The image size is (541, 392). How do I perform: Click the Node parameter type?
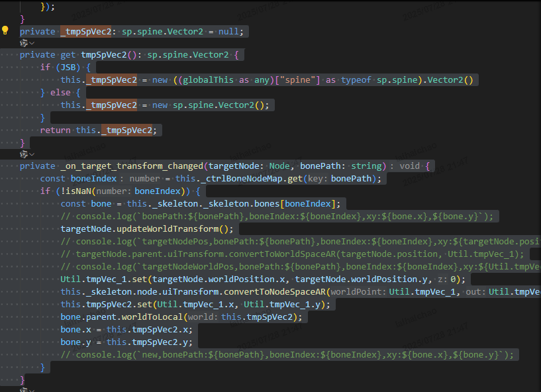coord(279,166)
